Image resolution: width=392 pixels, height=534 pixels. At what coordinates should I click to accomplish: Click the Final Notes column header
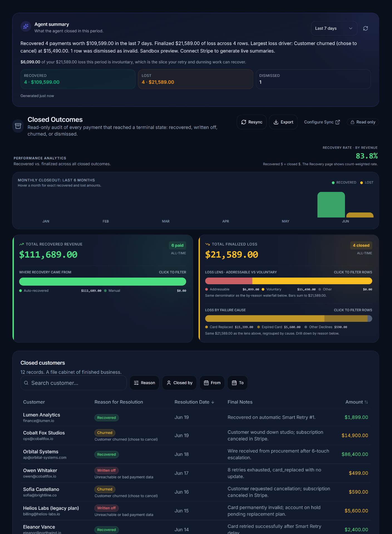click(x=240, y=402)
